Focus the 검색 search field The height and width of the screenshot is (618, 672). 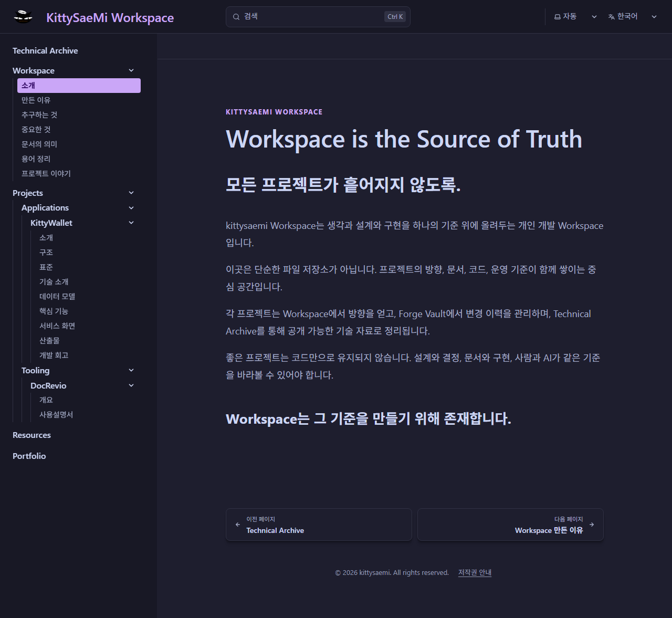318,17
